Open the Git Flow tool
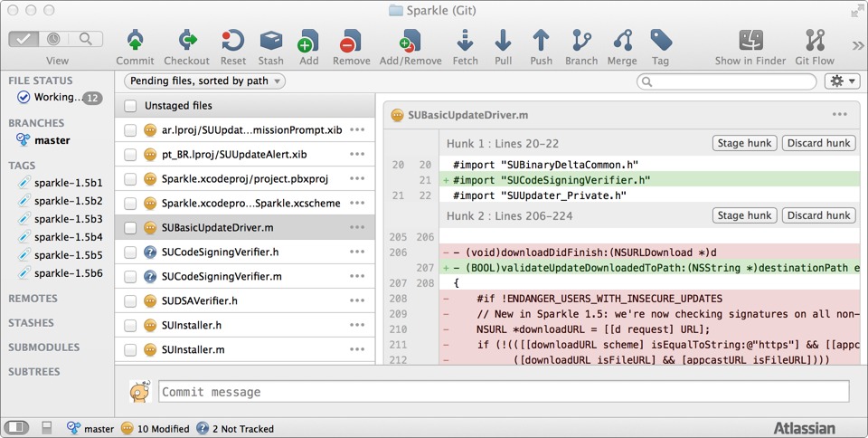Viewport: 868px width, 438px height. [x=815, y=41]
